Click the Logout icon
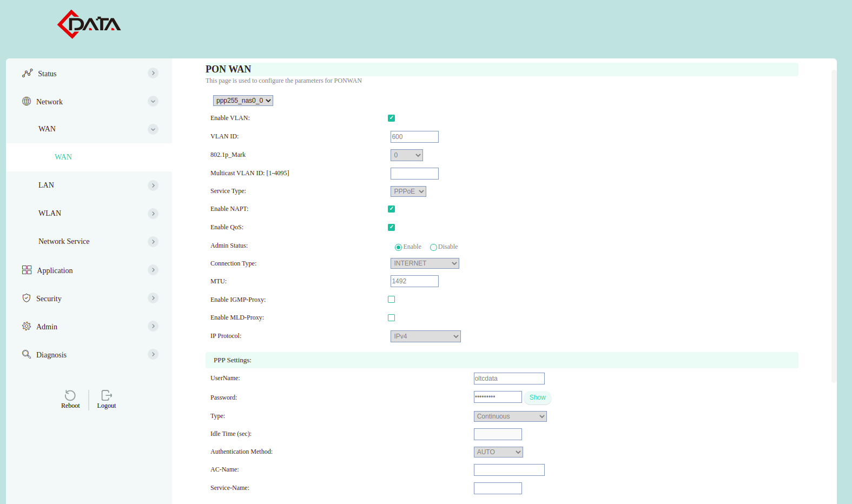852x504 pixels. click(107, 395)
